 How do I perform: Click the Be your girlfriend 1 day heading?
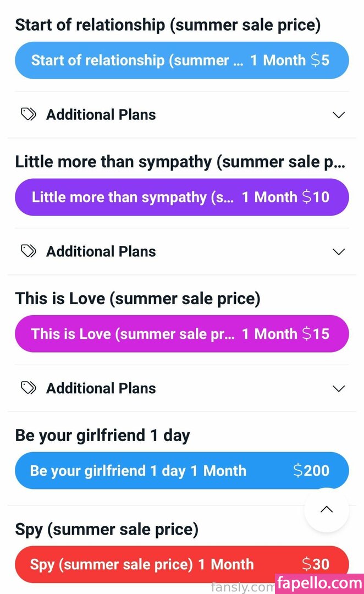coord(102,436)
